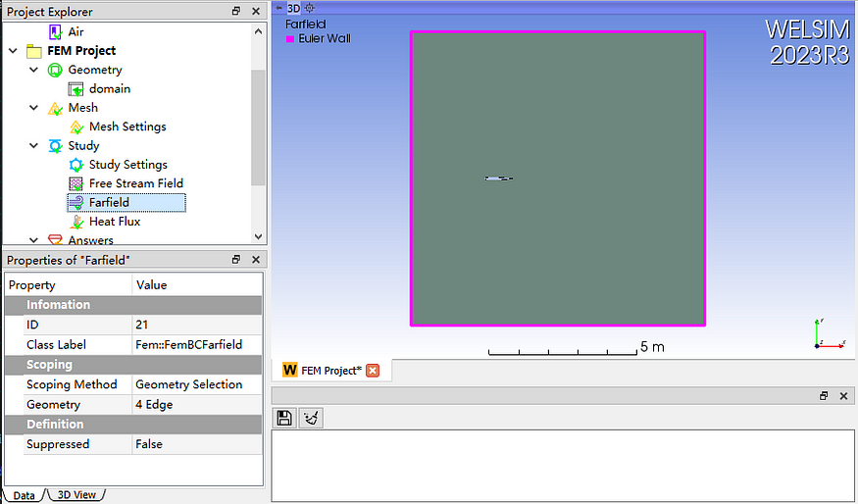This screenshot has width=858, height=504.
Task: Click the XYZ axis triad
Action: (830, 333)
